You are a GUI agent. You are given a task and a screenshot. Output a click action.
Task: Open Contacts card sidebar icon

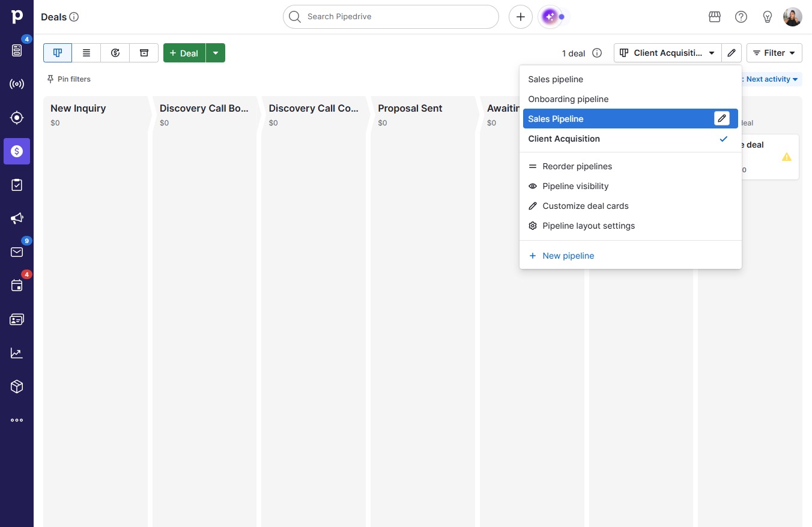(17, 319)
